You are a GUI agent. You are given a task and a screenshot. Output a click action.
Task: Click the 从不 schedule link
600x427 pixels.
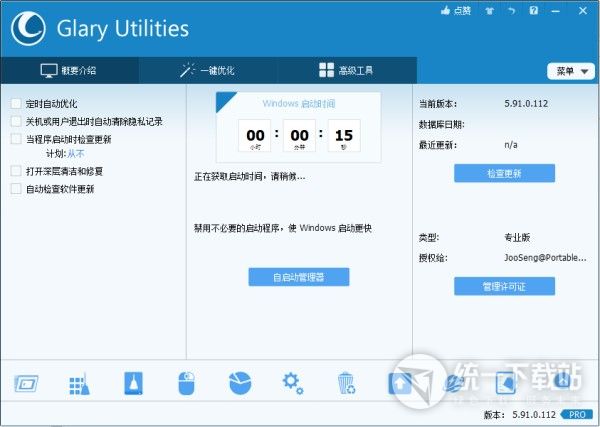76,154
